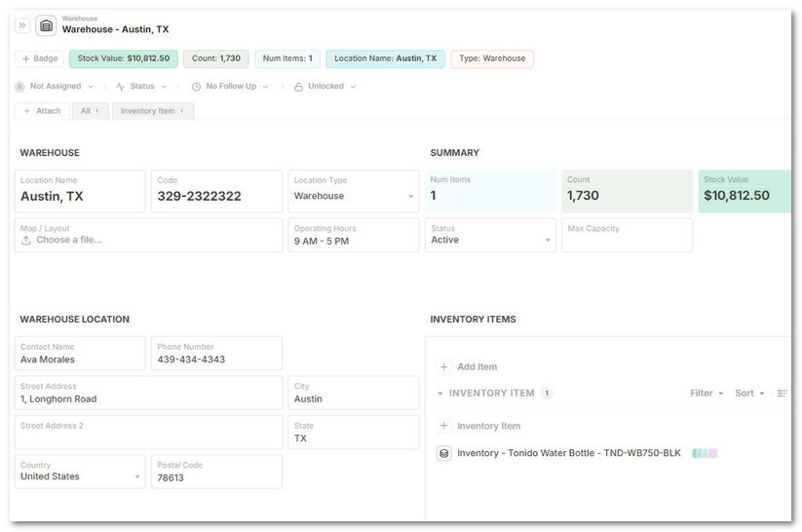Switch to the All tab
The width and height of the screenshot is (802, 532).
tap(90, 111)
